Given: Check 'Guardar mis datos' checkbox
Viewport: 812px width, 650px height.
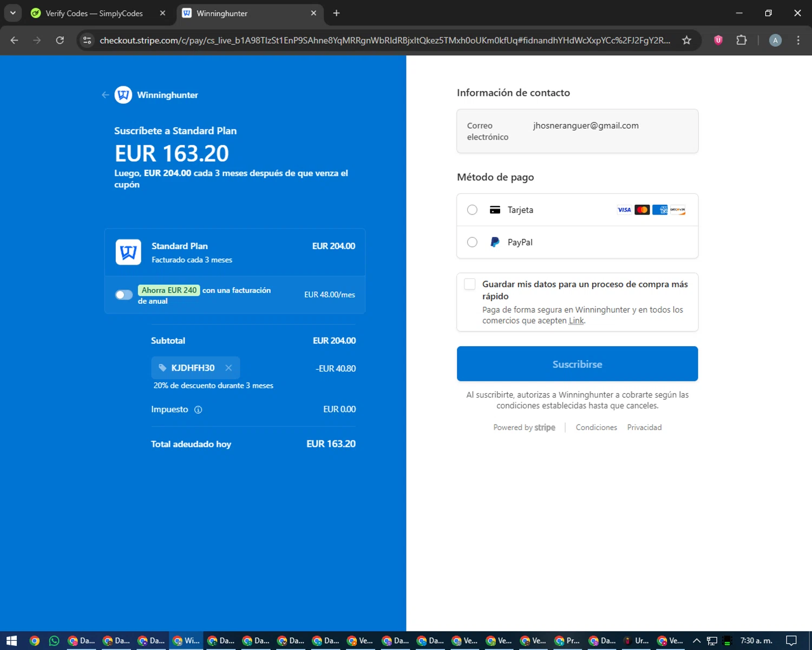Looking at the screenshot, I should 470,284.
